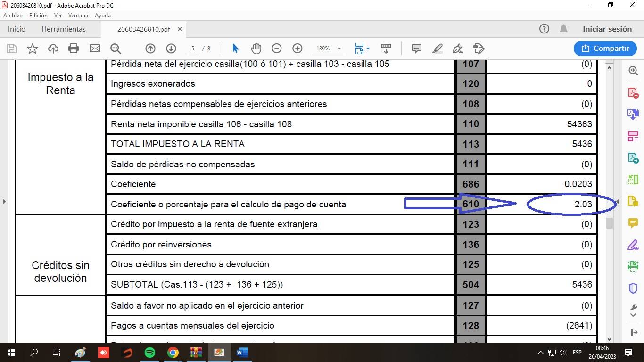Zoom out with the minus button
The image size is (644, 362).
coord(277,49)
